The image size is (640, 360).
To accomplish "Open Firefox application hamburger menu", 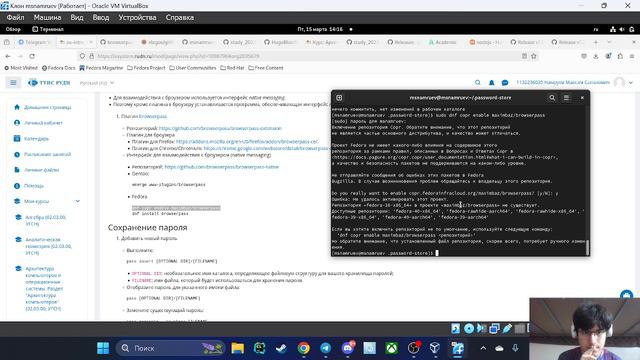I will coord(632,56).
